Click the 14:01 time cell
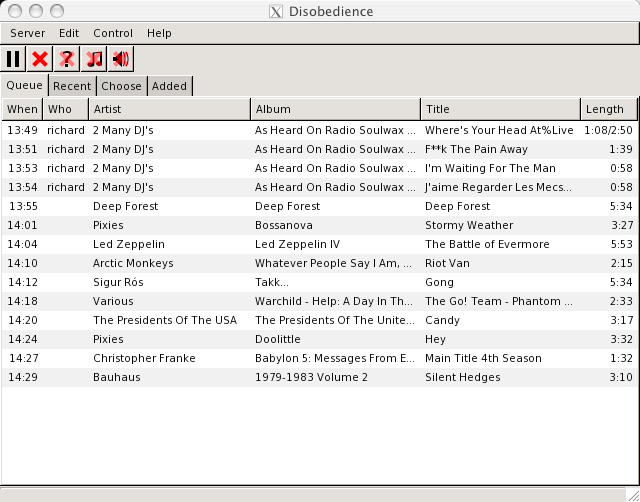The image size is (640, 502). (20, 225)
